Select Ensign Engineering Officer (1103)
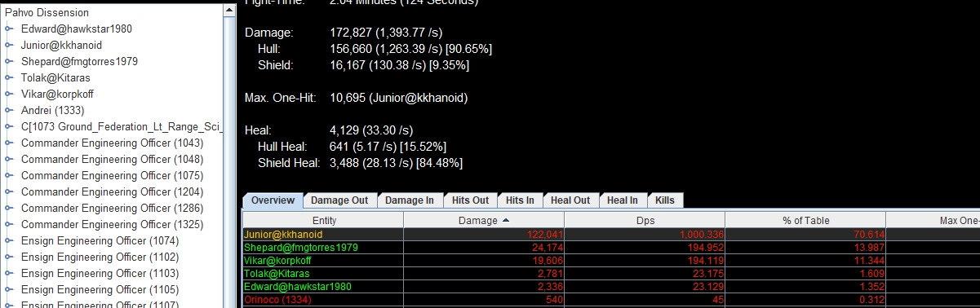The height and width of the screenshot is (308, 980). point(100,274)
